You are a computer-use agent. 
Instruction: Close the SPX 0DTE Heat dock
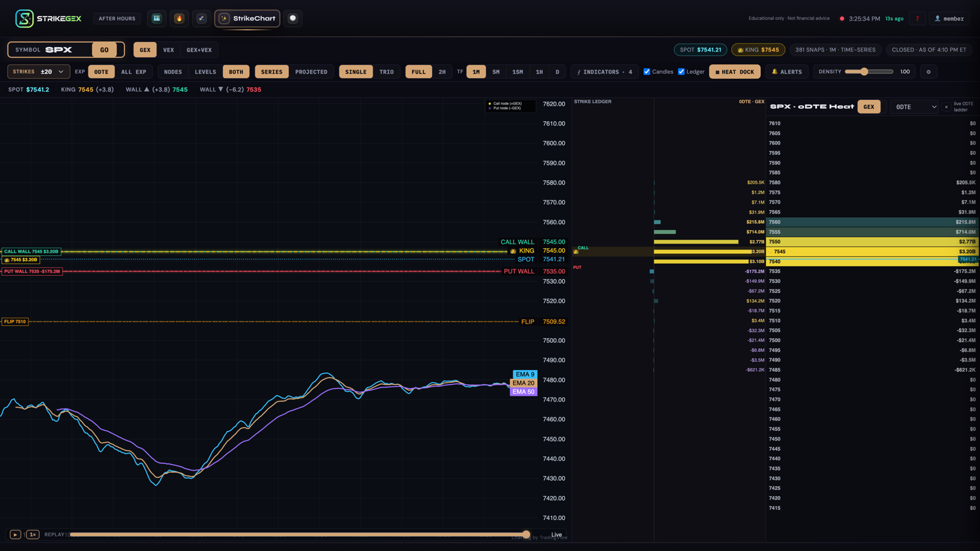click(946, 107)
